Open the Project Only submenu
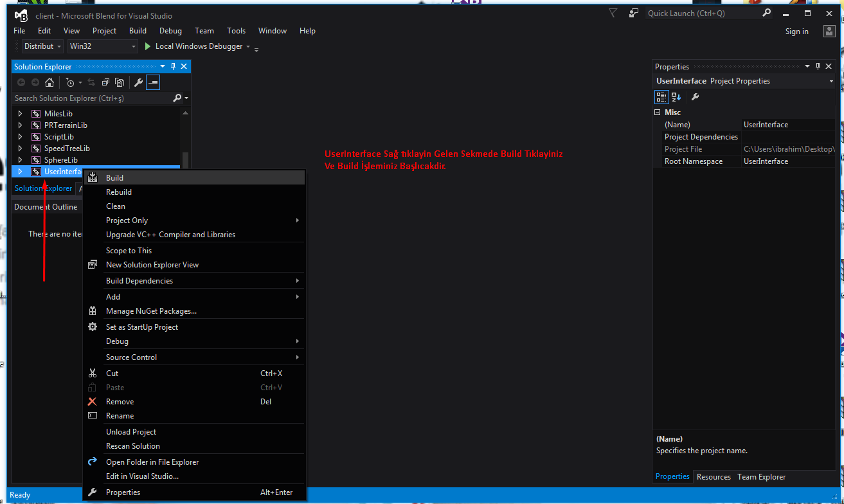Screen dimensions: 844x504 [x=194, y=221]
